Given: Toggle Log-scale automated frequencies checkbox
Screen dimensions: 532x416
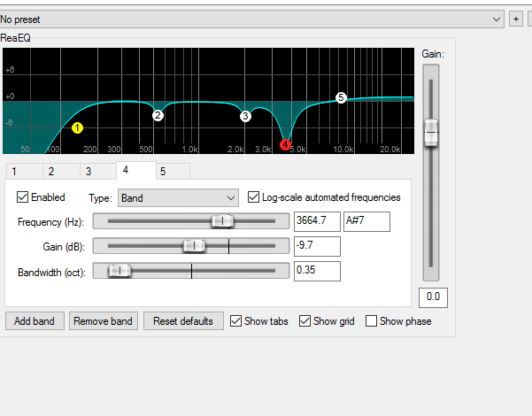Looking at the screenshot, I should (253, 197).
